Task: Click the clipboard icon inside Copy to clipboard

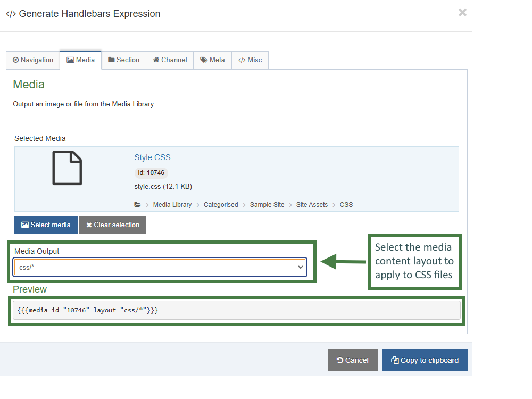Action: click(x=394, y=360)
